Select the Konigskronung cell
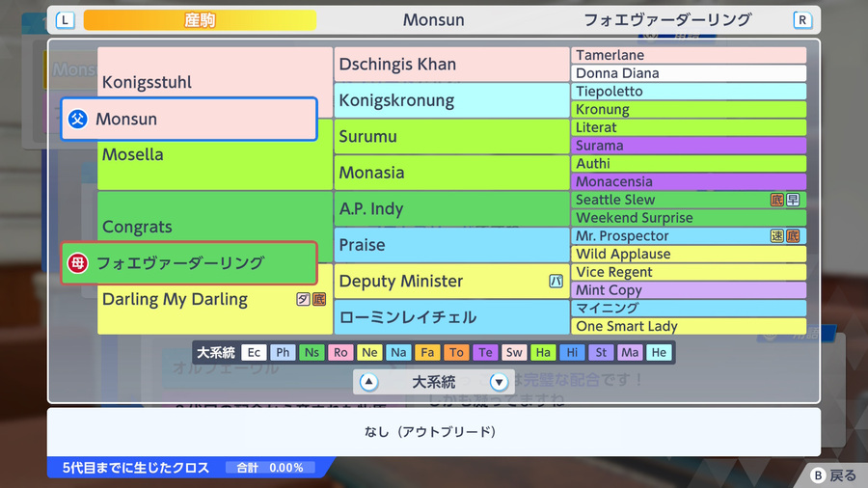The width and height of the screenshot is (868, 488). tap(451, 100)
